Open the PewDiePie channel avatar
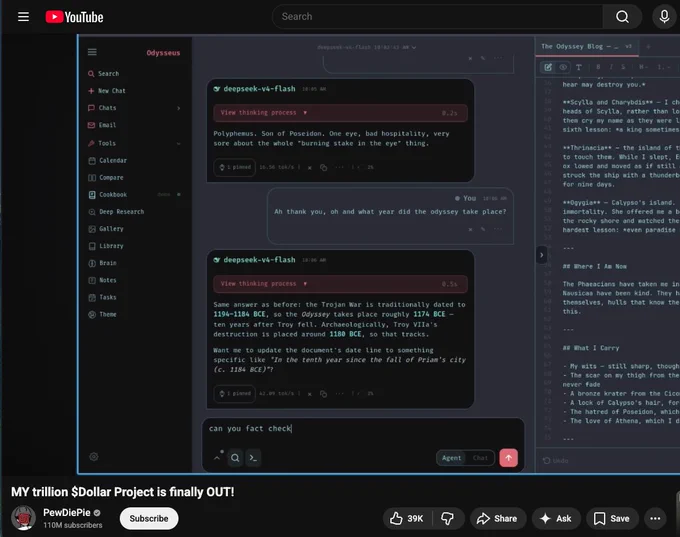The image size is (680, 537). [x=23, y=518]
